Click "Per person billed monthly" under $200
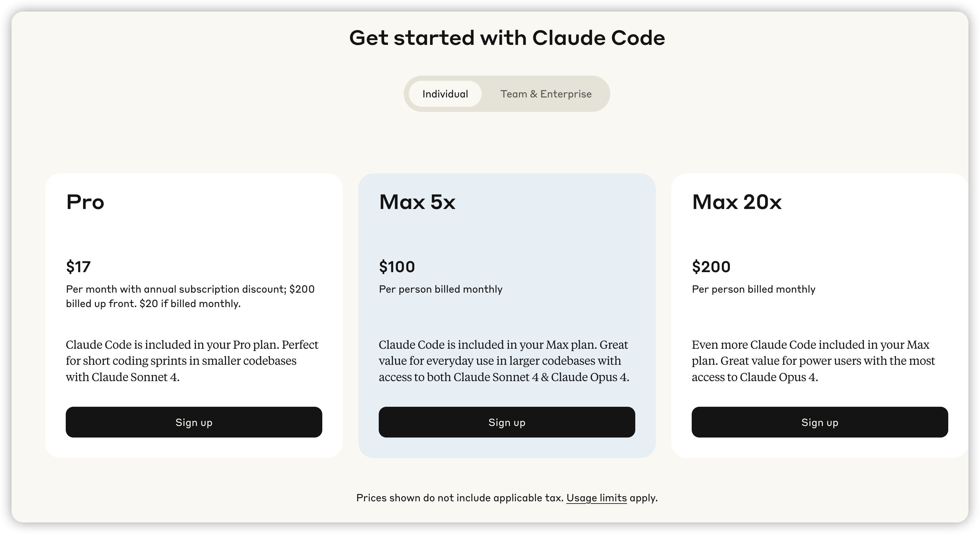 coord(753,289)
